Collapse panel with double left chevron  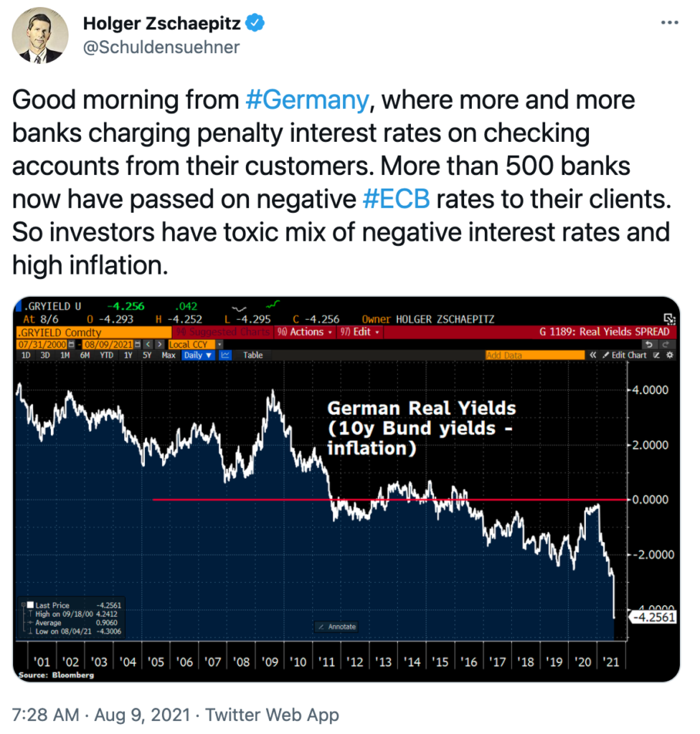tap(592, 356)
